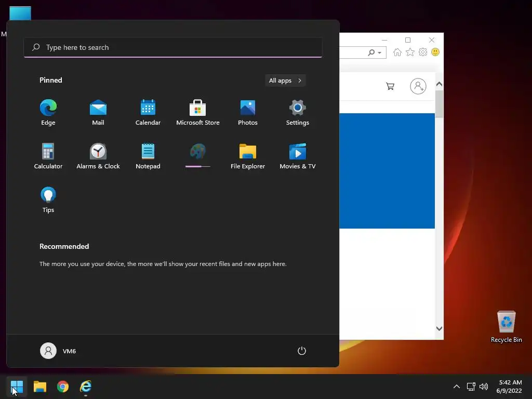Click the Power button in Start menu
This screenshot has height=399, width=532.
pos(302,351)
